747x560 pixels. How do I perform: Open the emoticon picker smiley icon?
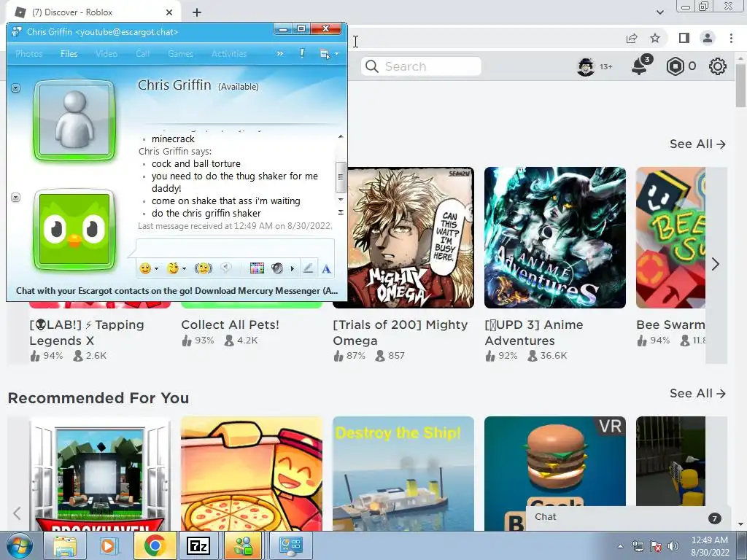click(x=145, y=268)
